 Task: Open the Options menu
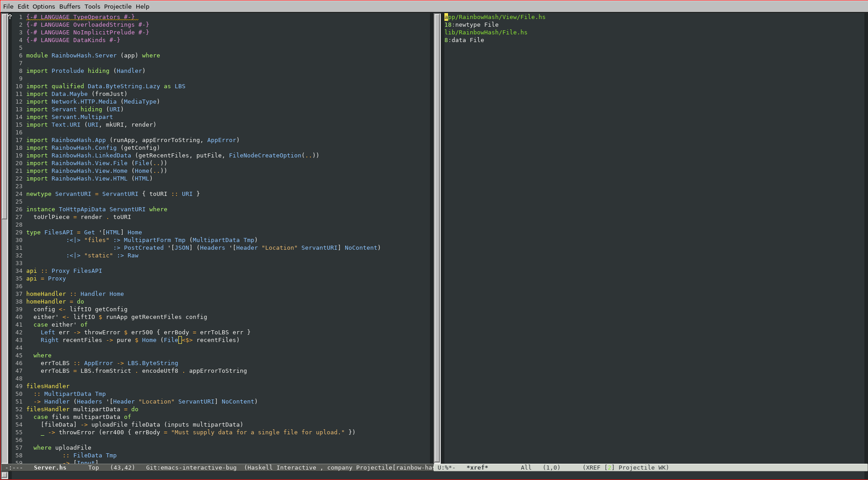click(x=43, y=6)
